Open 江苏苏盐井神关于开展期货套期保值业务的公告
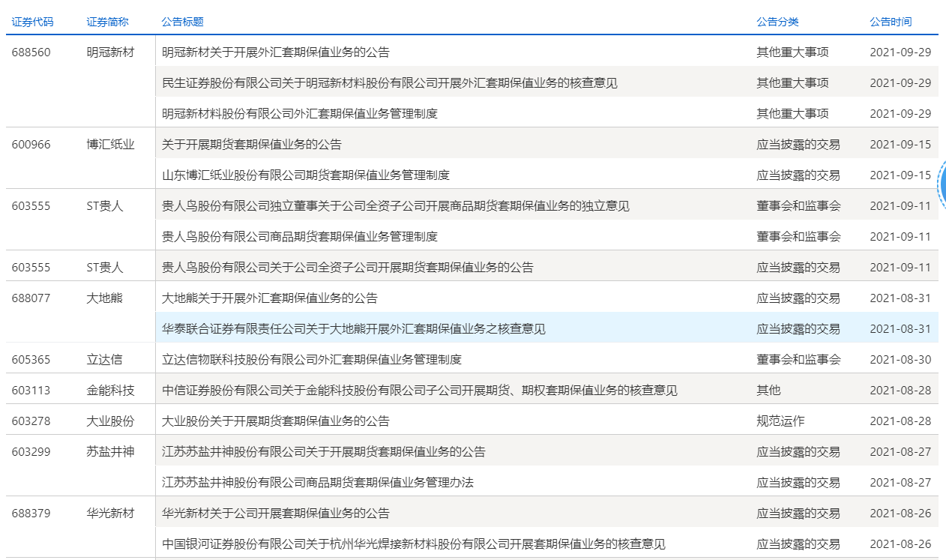The image size is (946, 560). 324,452
